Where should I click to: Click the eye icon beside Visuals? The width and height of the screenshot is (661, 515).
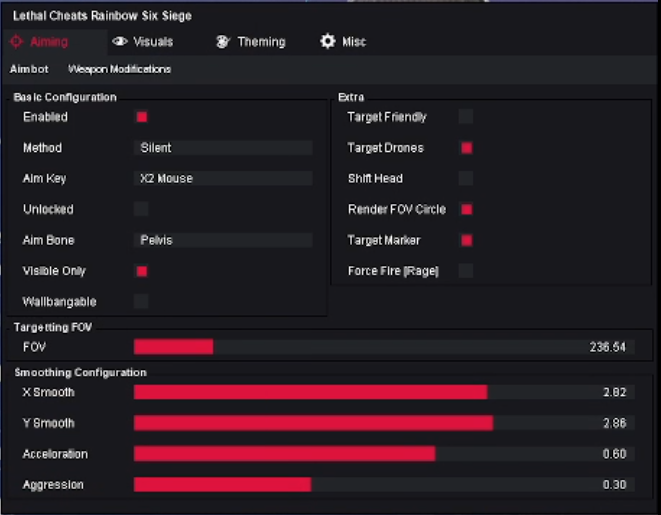point(120,42)
